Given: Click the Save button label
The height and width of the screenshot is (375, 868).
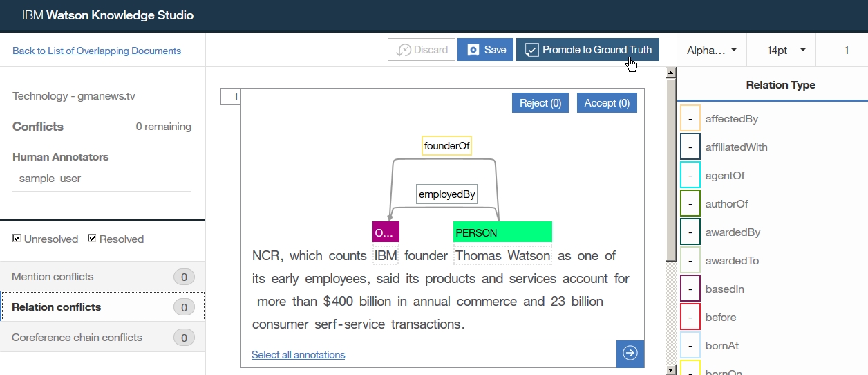Looking at the screenshot, I should click(x=496, y=50).
